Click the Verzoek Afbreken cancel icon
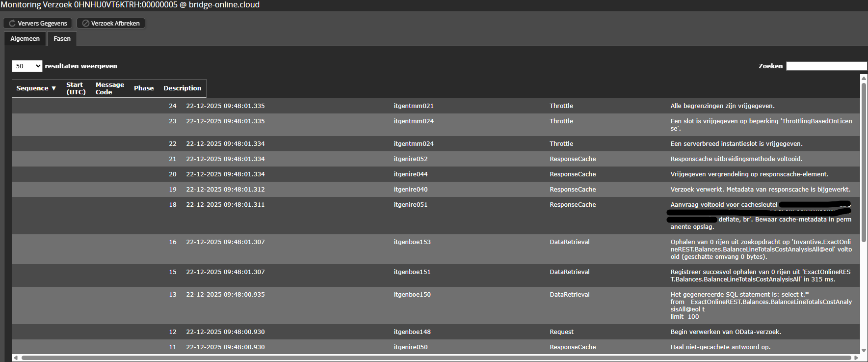 [x=85, y=24]
